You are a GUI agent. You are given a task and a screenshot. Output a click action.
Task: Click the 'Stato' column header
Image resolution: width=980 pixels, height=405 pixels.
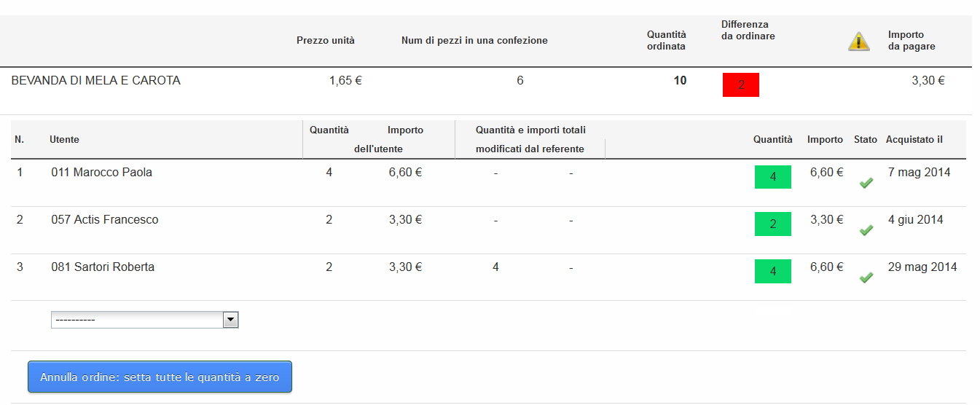coord(866,139)
